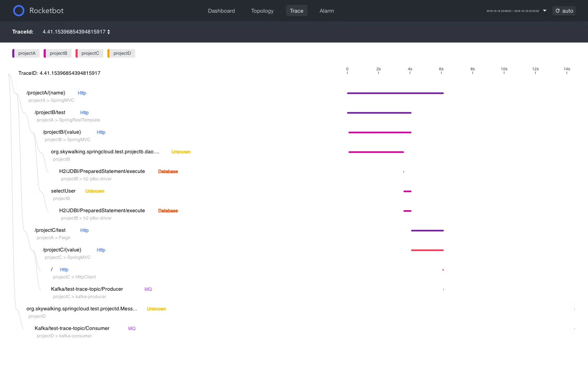Click the selectUser duration bar
Image resolution: width=588 pixels, height=368 pixels.
coord(408,191)
